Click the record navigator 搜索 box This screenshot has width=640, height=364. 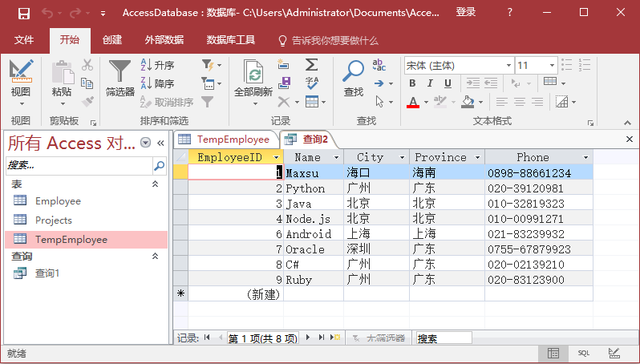pyautogui.click(x=443, y=338)
